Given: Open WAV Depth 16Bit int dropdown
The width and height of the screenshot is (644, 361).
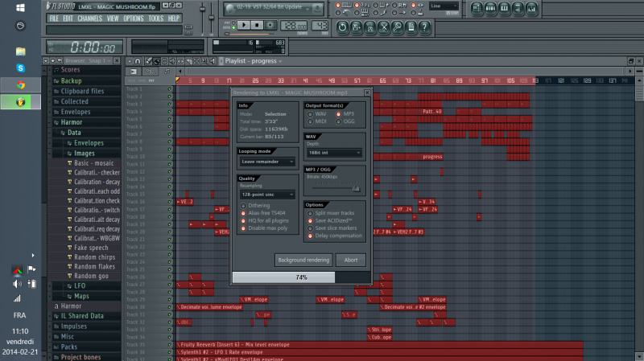Looking at the screenshot, I should coord(334,153).
